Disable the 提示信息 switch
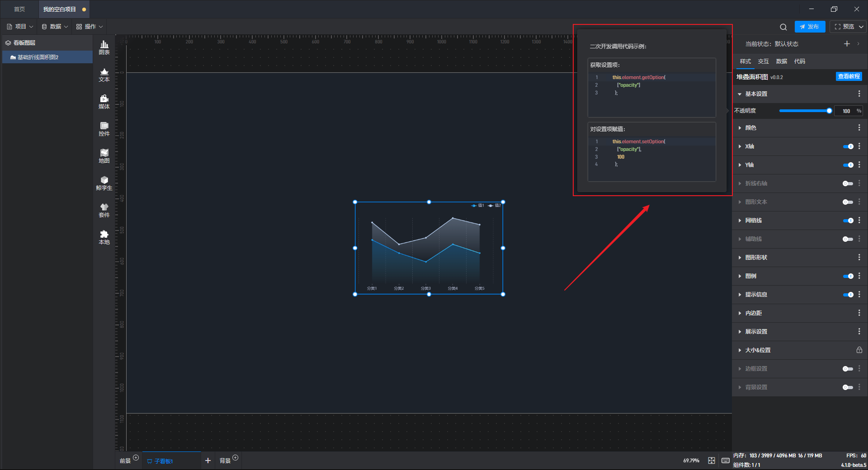The width and height of the screenshot is (868, 470). coord(848,295)
